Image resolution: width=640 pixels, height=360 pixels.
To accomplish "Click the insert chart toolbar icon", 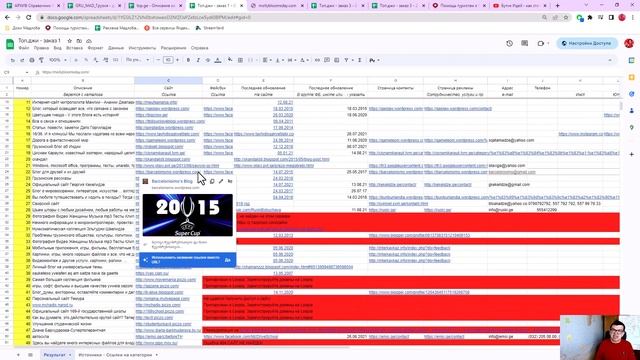I will (x=337, y=60).
